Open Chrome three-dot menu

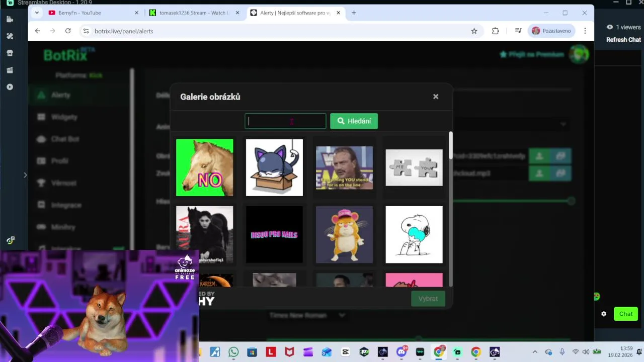[x=585, y=31]
